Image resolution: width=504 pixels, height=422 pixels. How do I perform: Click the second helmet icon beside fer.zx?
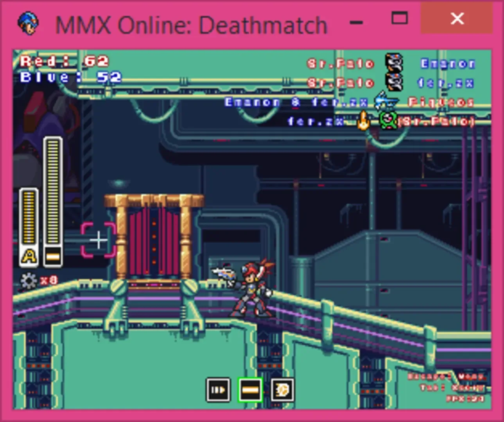click(394, 82)
